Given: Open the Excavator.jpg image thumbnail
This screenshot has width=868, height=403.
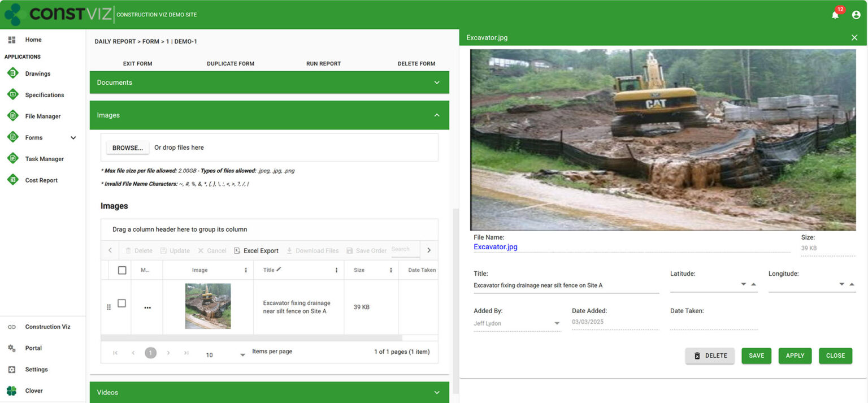Looking at the screenshot, I should [208, 306].
